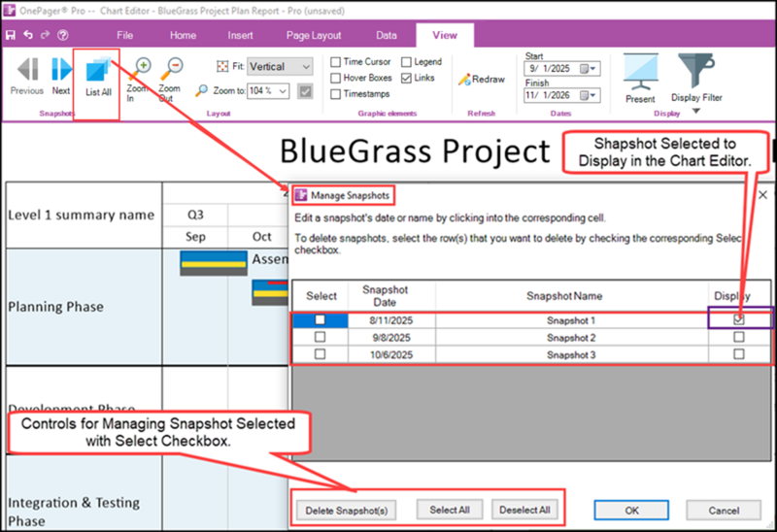Screen dimensions: 777x532
Task: Click Delete Snapshot(s) button
Action: coord(347,511)
